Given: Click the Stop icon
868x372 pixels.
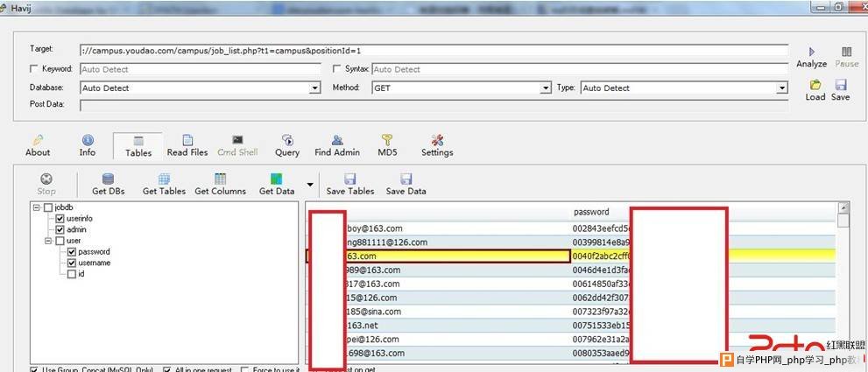Looking at the screenshot, I should [x=46, y=179].
